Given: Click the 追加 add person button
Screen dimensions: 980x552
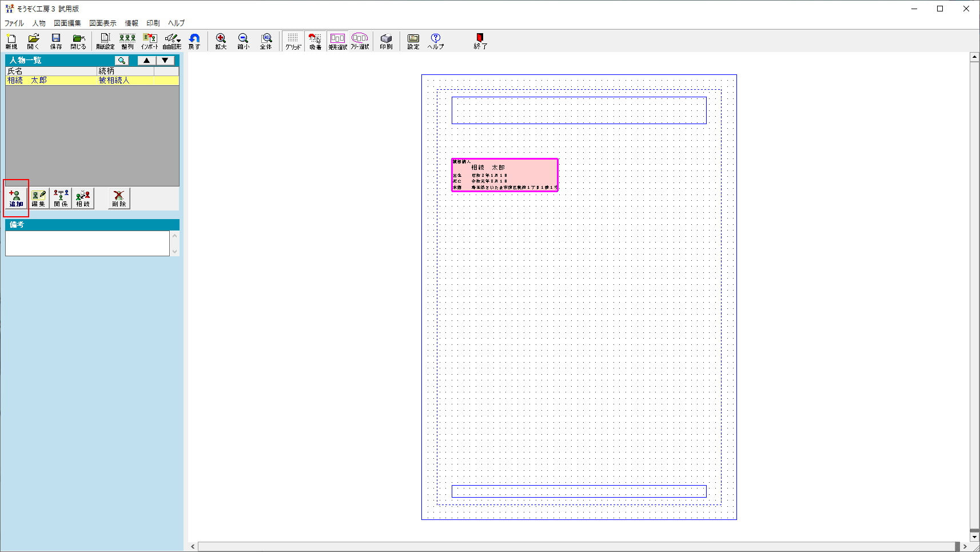Looking at the screenshot, I should coord(16,198).
